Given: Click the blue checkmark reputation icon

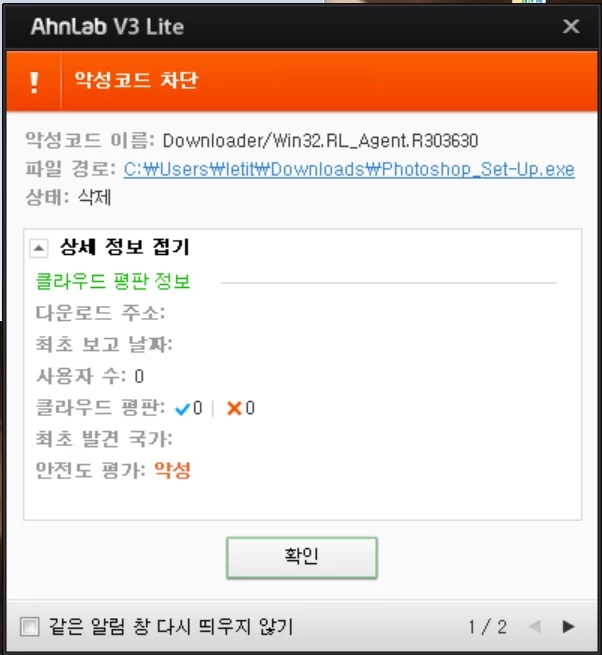Looking at the screenshot, I should (183, 409).
